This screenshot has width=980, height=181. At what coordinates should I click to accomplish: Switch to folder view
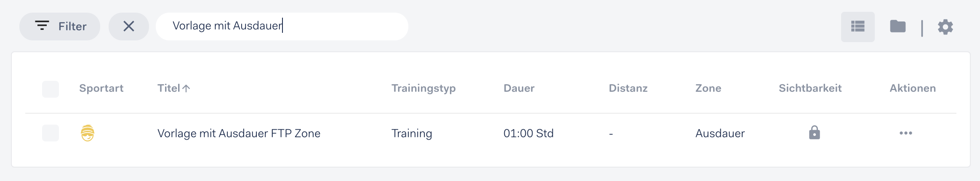(898, 27)
